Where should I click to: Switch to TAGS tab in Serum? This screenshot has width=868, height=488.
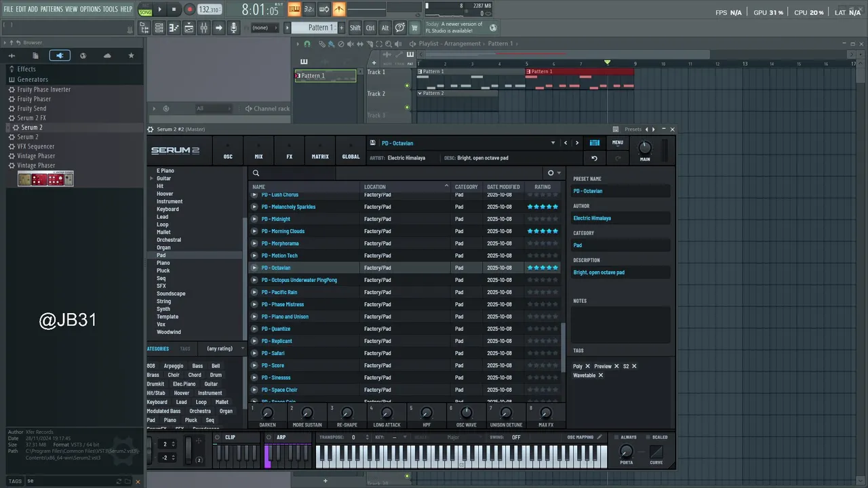tap(185, 349)
